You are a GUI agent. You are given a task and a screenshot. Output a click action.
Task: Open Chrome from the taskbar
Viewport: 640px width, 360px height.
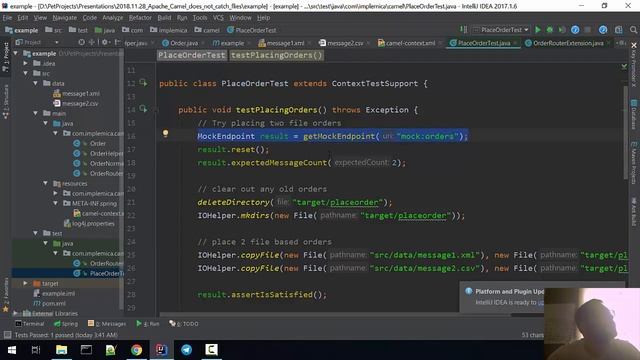pos(136,350)
